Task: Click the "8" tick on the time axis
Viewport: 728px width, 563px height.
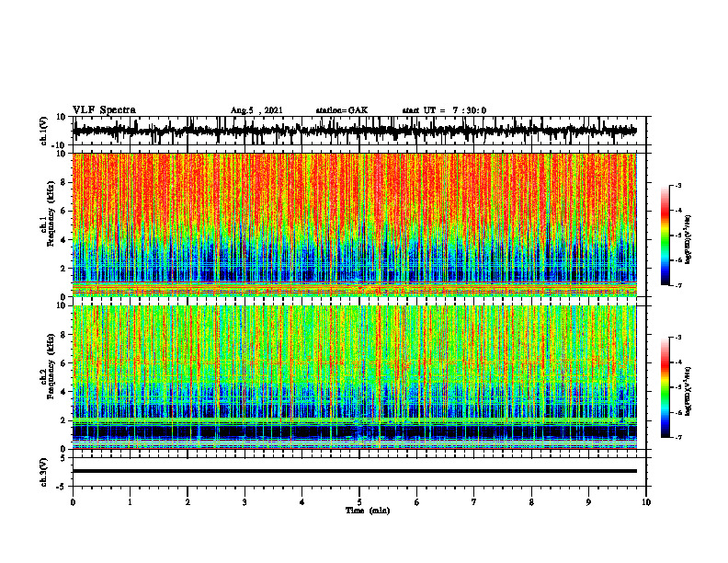Action: pyautogui.click(x=531, y=502)
